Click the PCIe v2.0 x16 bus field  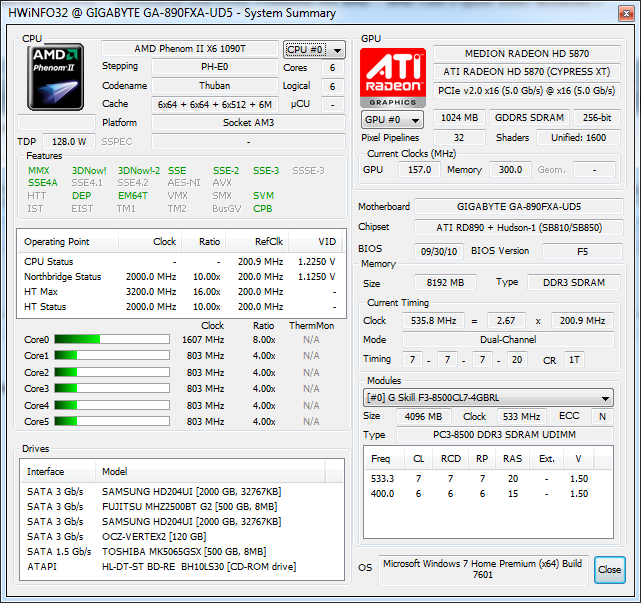coord(527,90)
